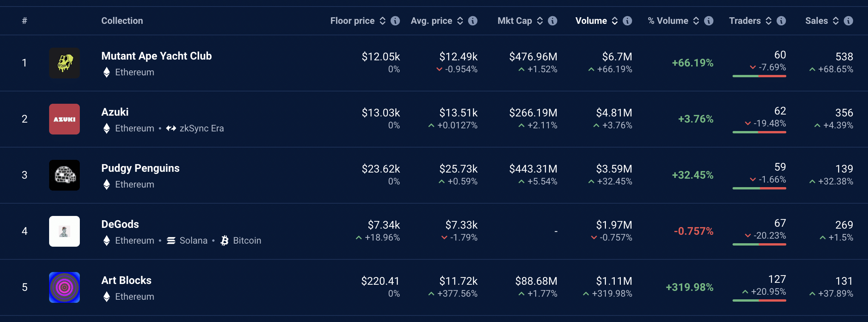868x322 pixels.
Task: Click the Azuki collection logo
Action: [x=64, y=119]
